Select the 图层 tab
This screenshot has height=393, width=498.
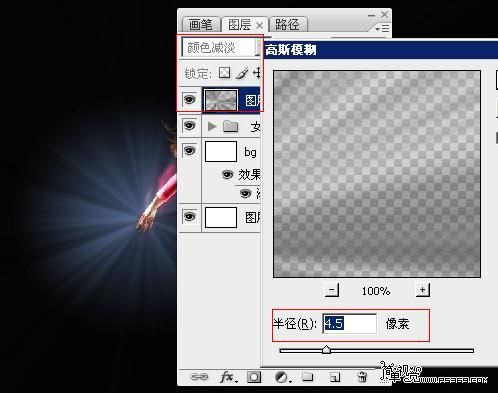point(239,25)
